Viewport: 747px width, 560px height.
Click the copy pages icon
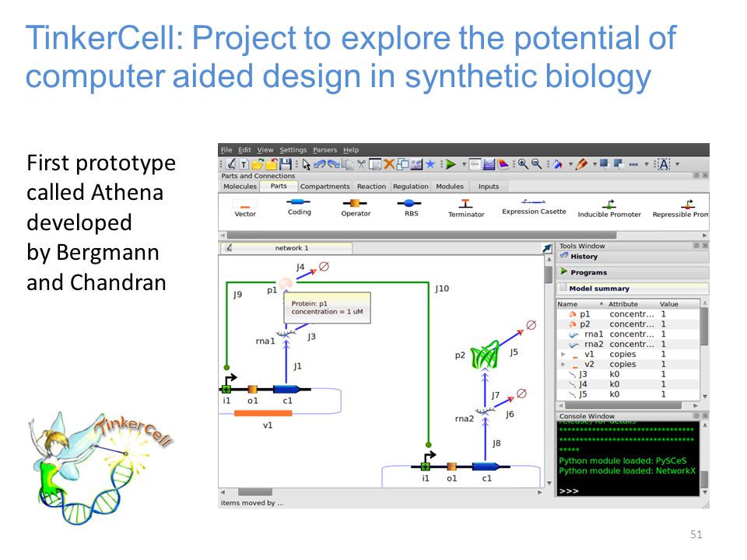[x=348, y=164]
